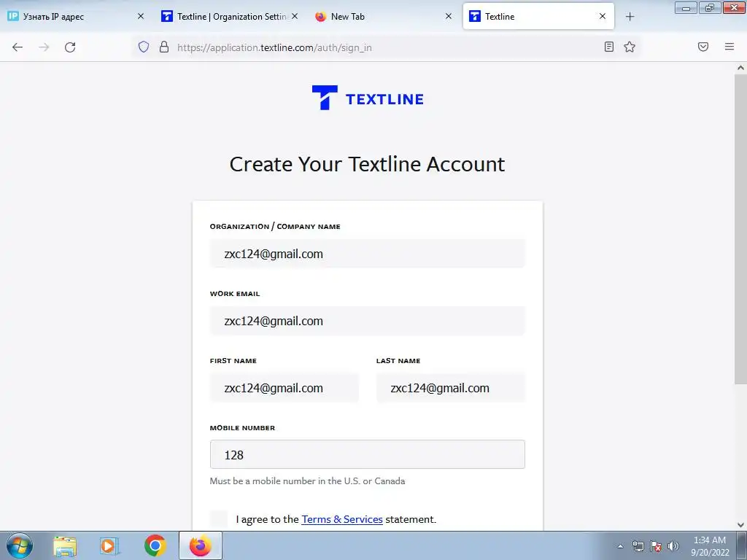Open Action Center flag icon
The image size is (747, 560).
pos(656,546)
